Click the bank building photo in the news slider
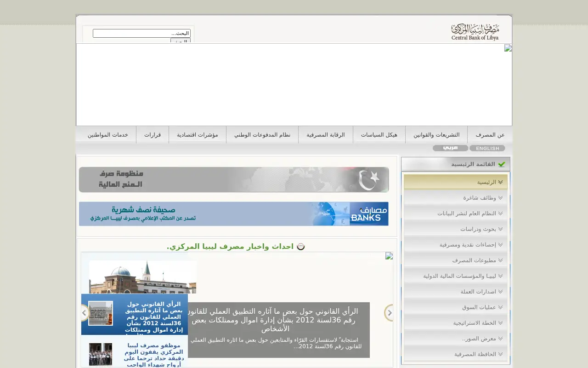The width and height of the screenshot is (588, 368). [142, 277]
